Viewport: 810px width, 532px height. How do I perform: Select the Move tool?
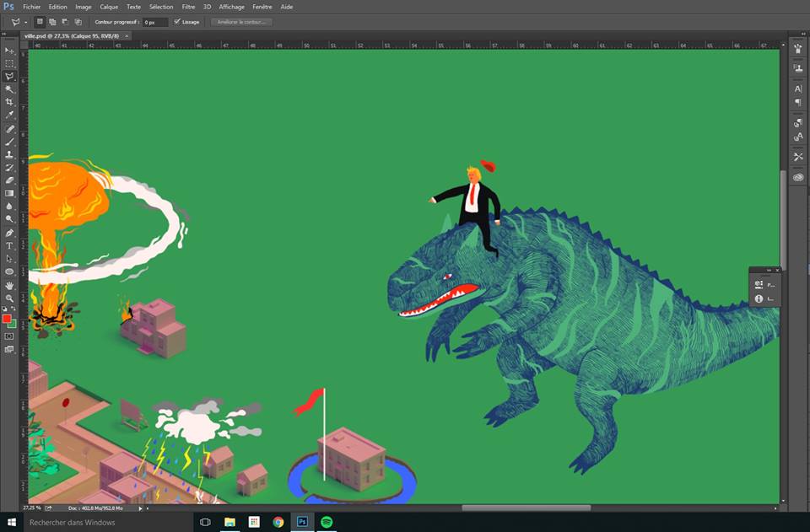[x=9, y=51]
